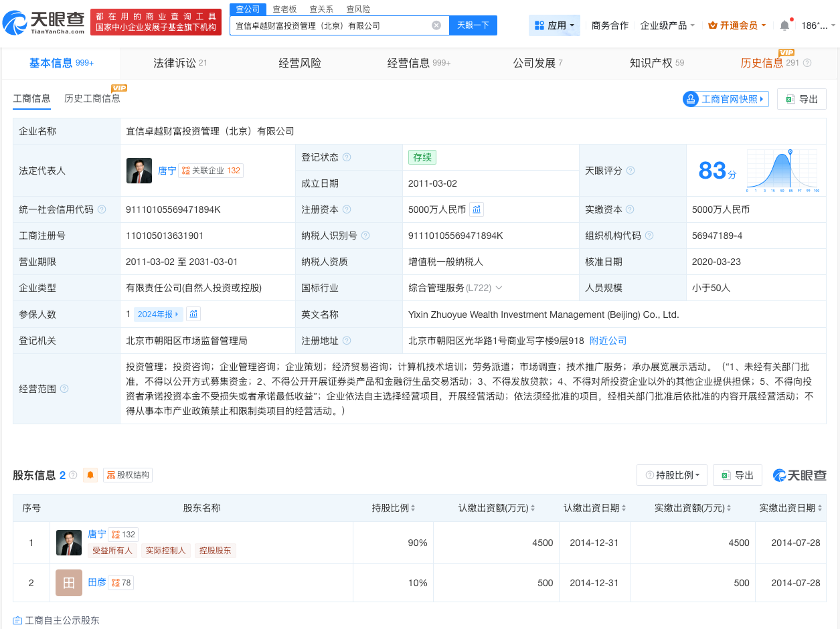Click the orange shareholder alert bell

pyautogui.click(x=90, y=475)
